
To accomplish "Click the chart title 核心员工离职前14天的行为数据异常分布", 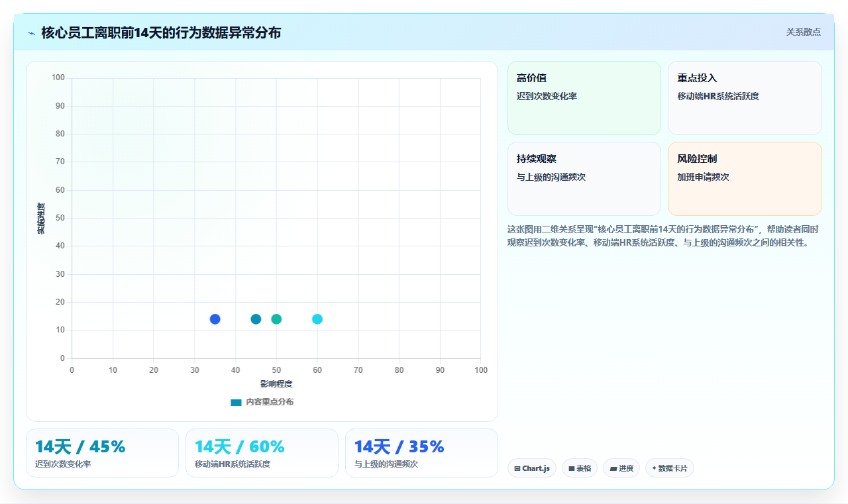I will tap(161, 32).
